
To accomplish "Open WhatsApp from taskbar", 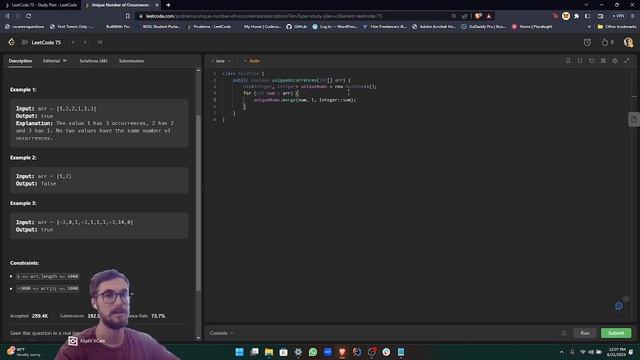I will [313, 352].
